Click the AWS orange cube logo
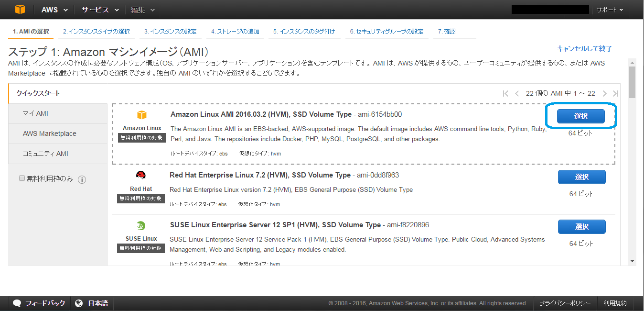 coord(19,10)
